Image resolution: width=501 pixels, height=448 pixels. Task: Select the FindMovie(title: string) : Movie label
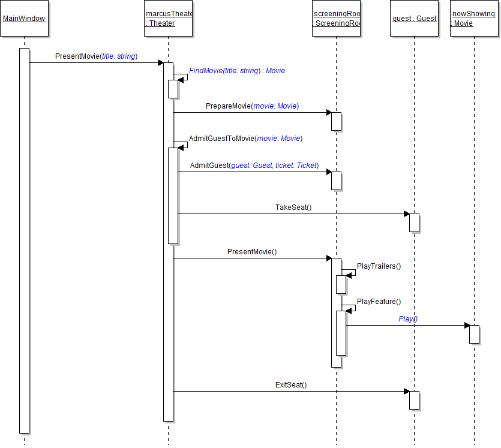237,71
